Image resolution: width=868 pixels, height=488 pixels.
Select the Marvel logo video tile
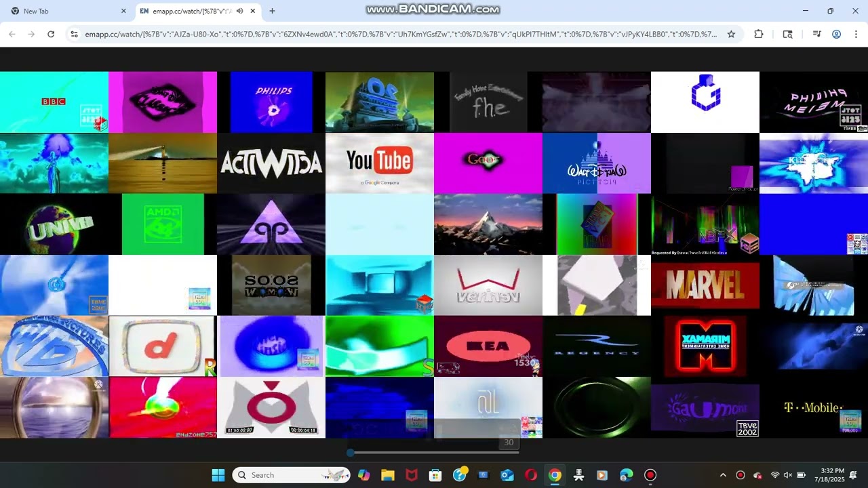(705, 285)
